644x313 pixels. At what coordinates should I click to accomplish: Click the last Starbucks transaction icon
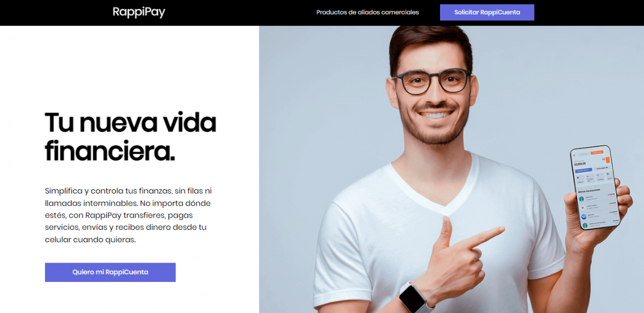(x=585, y=225)
